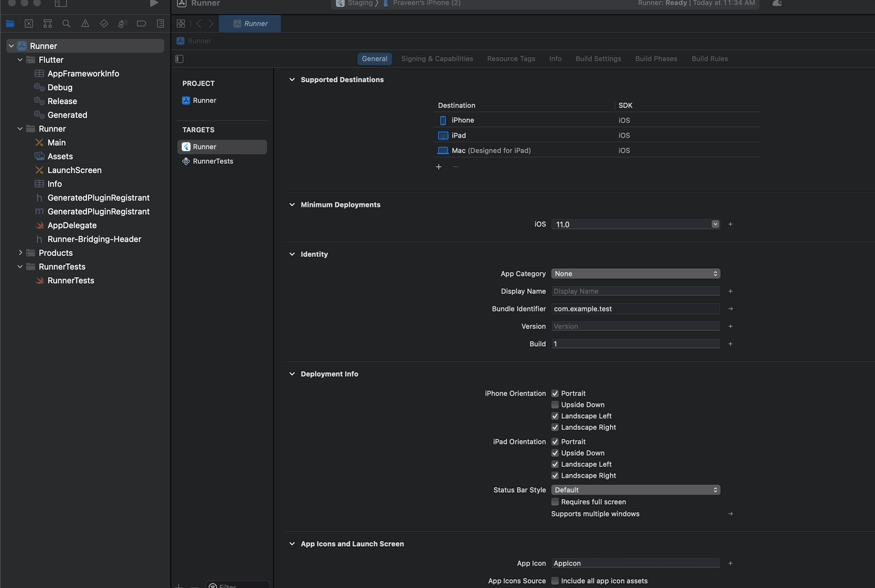Open the related items grid icon
875x588 pixels.
tap(181, 24)
